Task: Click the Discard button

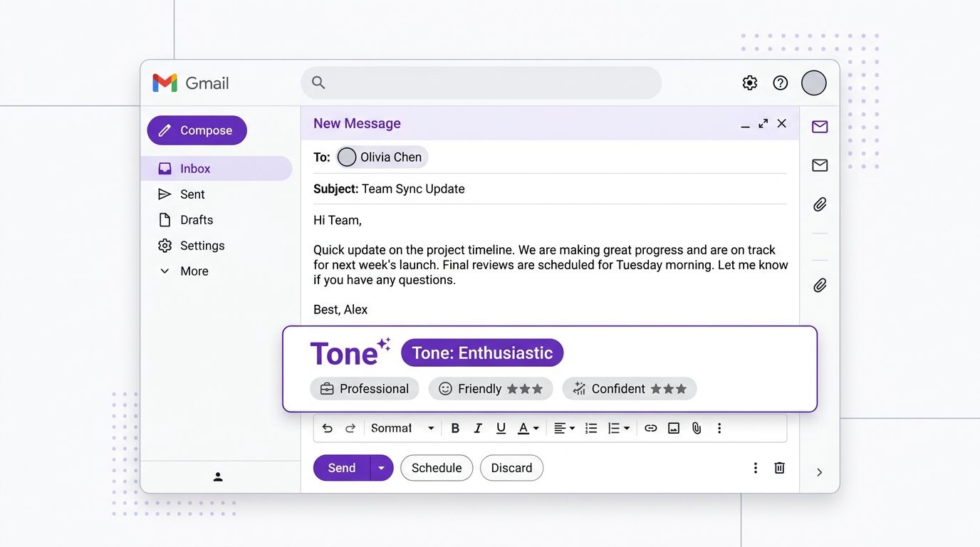Action: [511, 468]
